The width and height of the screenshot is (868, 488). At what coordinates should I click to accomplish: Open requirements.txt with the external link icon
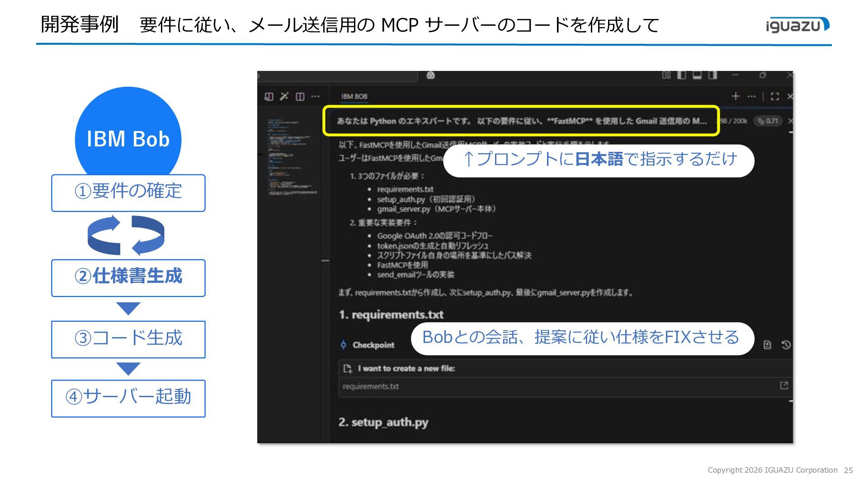[783, 385]
